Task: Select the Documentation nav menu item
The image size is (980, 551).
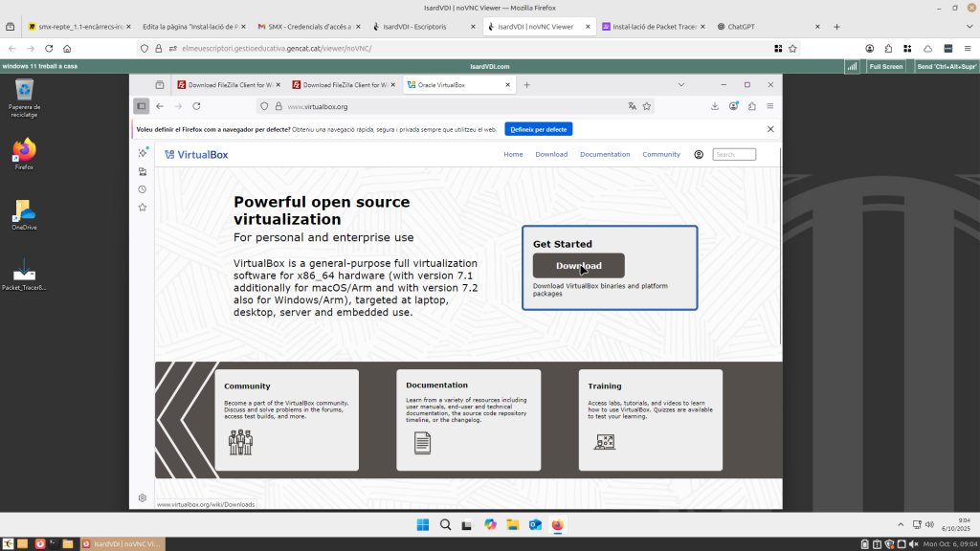Action: [x=605, y=154]
